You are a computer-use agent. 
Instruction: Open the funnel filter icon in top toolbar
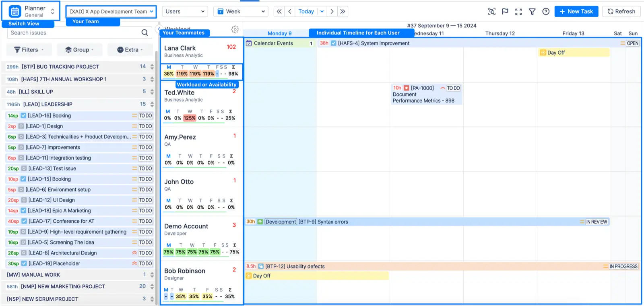click(x=532, y=12)
